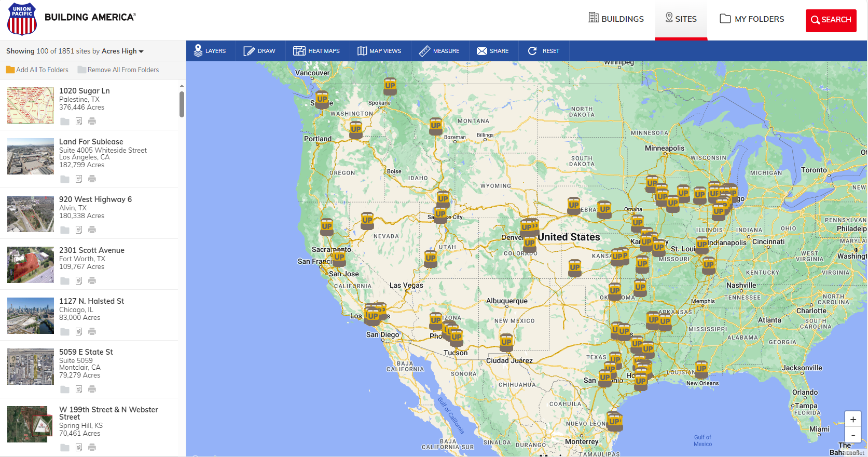This screenshot has width=868, height=457.
Task: Print the W 199th Street listing
Action: (x=92, y=448)
